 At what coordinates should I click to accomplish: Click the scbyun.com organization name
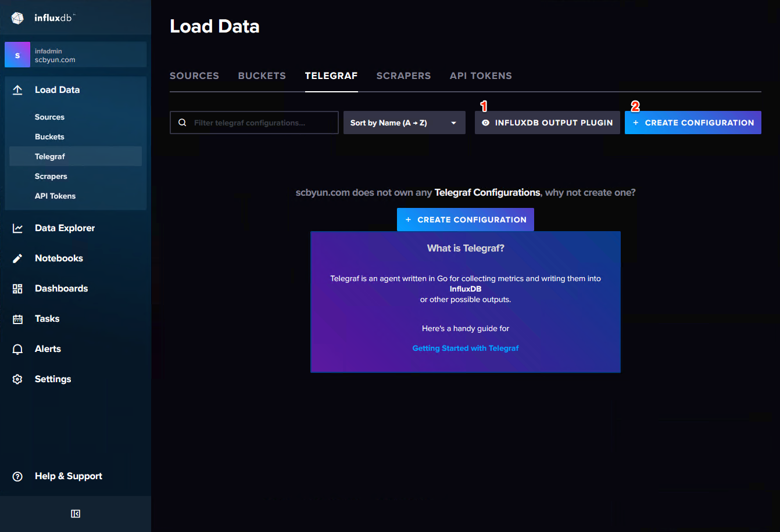(x=55, y=60)
